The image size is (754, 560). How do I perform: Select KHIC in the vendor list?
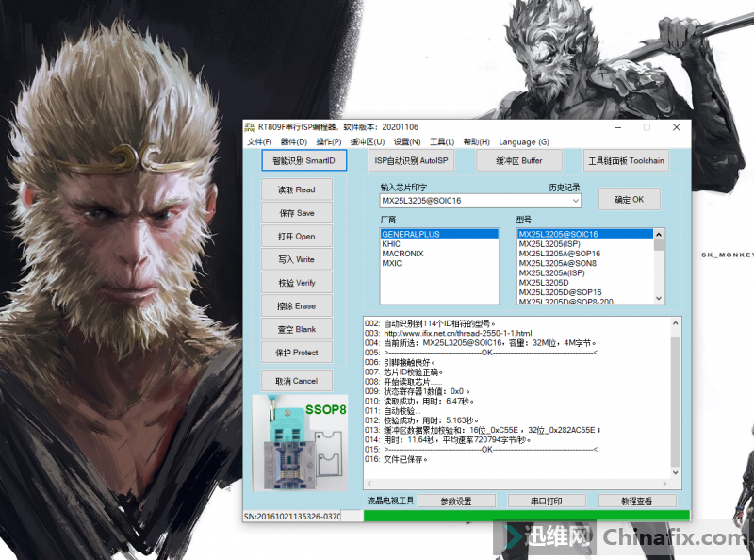pos(439,244)
